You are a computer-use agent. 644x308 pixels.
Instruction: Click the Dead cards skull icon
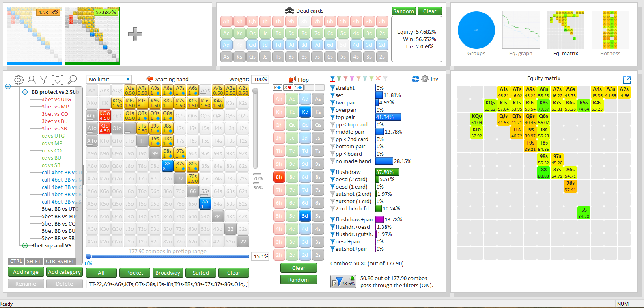point(289,11)
